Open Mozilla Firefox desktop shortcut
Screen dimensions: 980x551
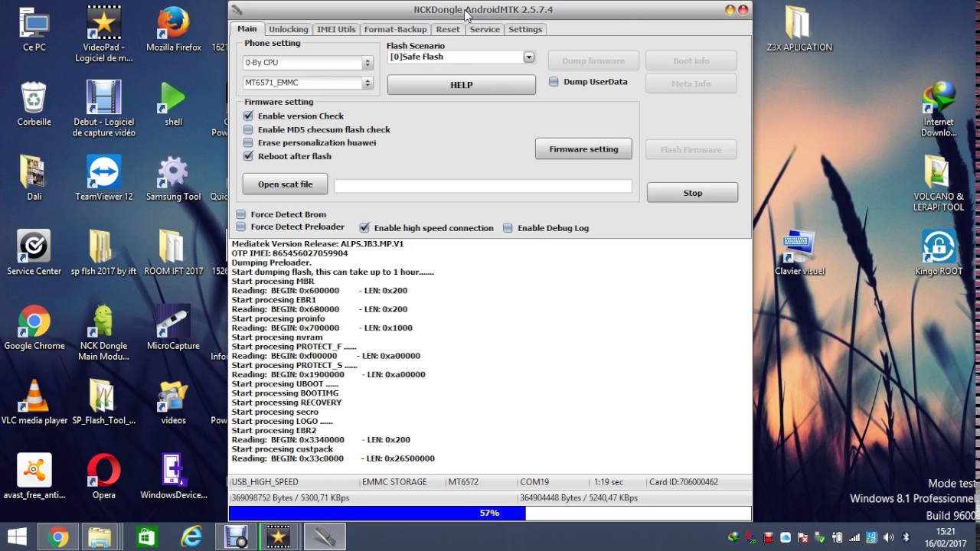click(173, 31)
